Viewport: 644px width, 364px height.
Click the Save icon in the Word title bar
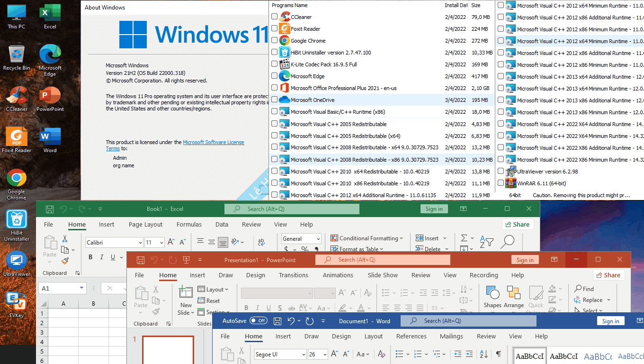[x=277, y=321]
